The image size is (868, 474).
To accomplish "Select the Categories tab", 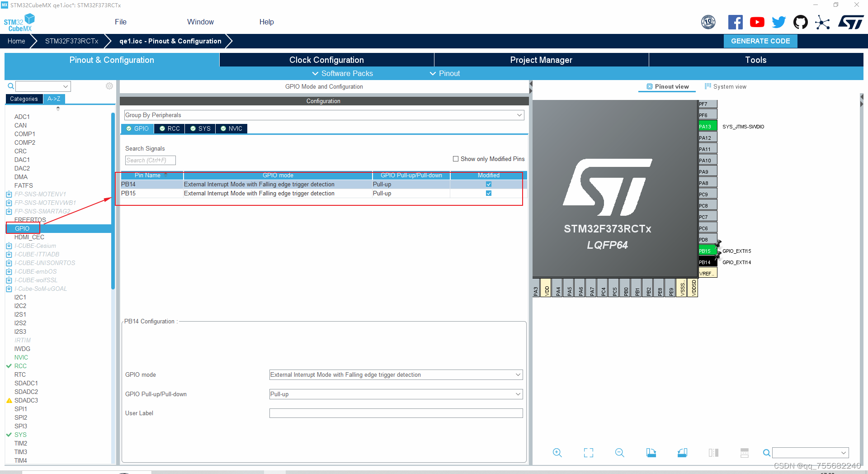I will 24,99.
